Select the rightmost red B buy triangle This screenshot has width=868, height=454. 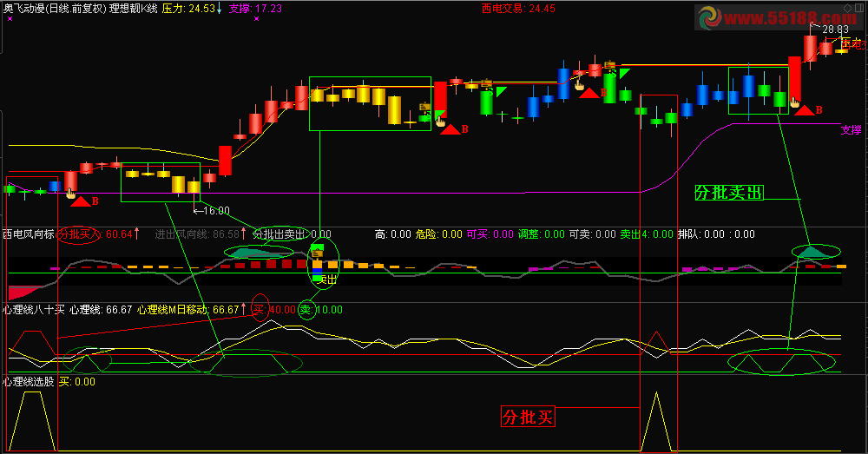(805, 110)
